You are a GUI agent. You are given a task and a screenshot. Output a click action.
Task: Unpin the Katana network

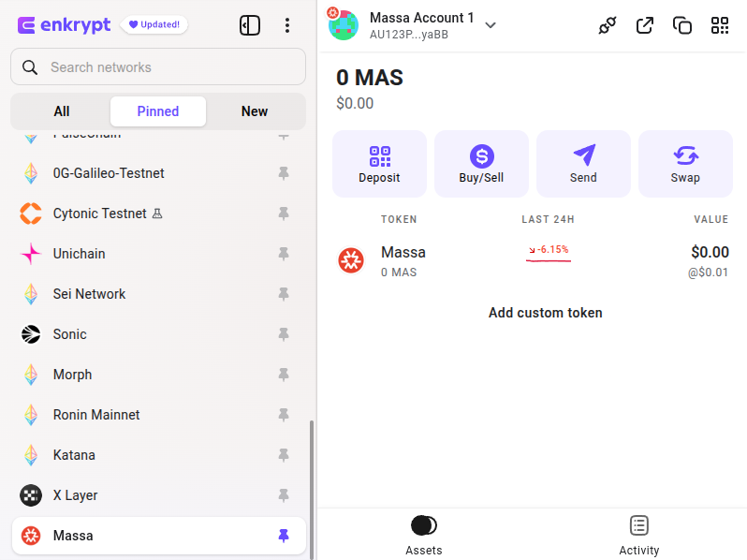284,455
